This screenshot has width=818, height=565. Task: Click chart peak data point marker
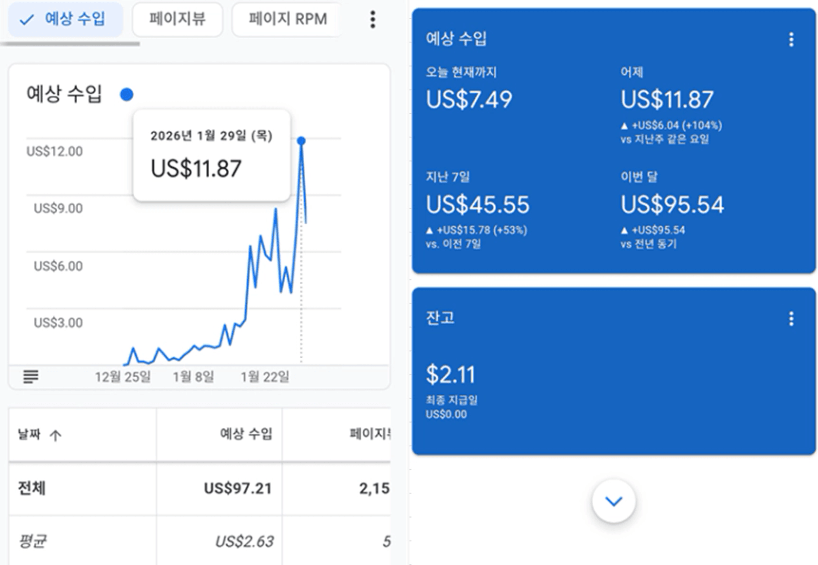[301, 141]
